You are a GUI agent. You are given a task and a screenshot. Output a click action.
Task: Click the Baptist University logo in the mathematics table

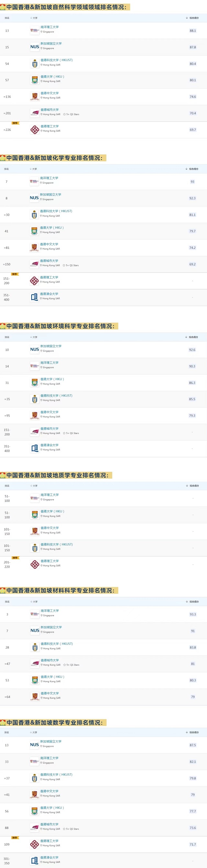tap(34, 861)
